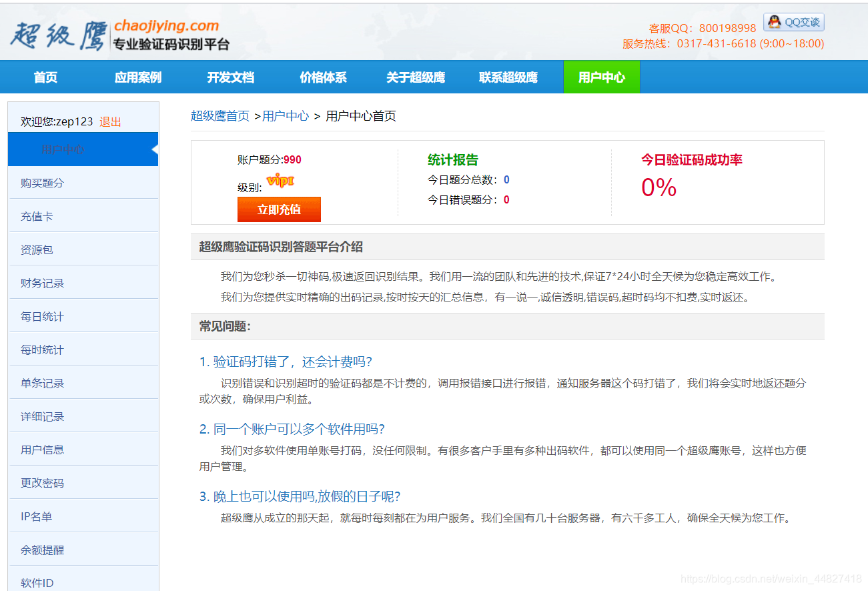The height and width of the screenshot is (591, 868).
Task: Click the welcome text 欢迎您:zep123
Action: pos(57,122)
